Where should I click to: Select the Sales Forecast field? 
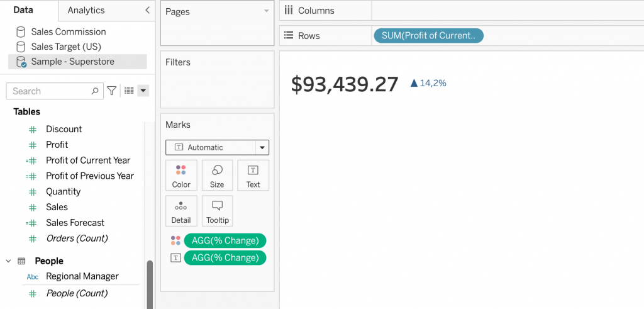click(75, 223)
